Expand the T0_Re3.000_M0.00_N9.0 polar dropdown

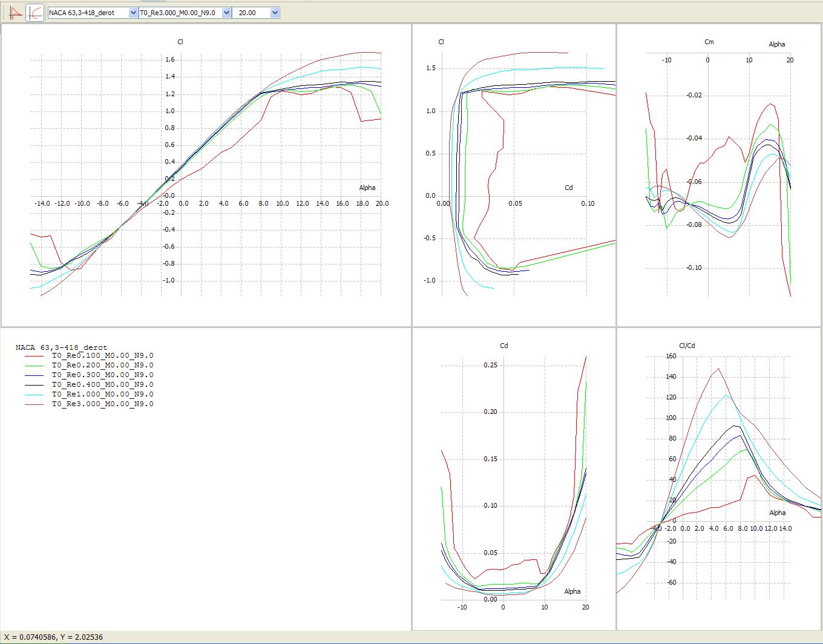[226, 13]
